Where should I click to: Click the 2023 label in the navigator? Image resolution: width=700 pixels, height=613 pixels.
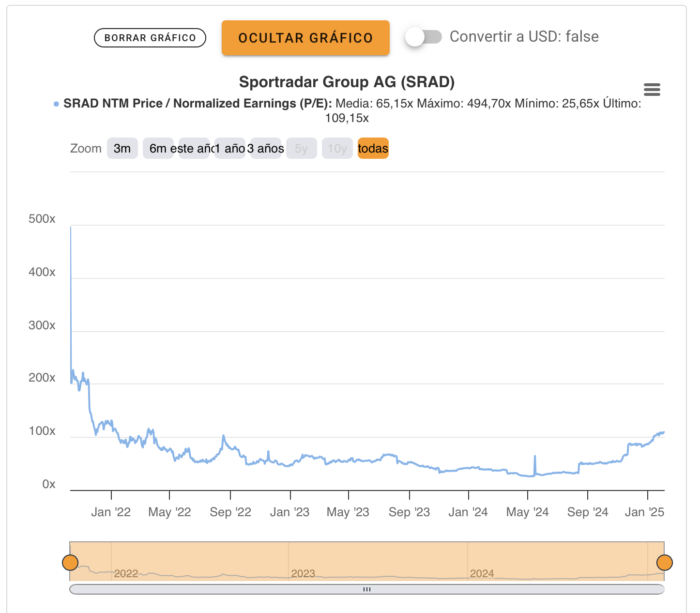303,574
